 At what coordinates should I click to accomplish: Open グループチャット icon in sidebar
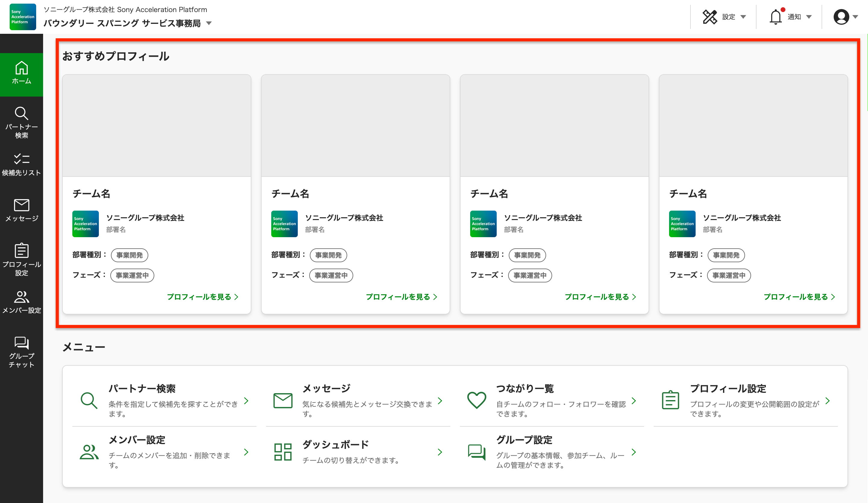tap(21, 343)
